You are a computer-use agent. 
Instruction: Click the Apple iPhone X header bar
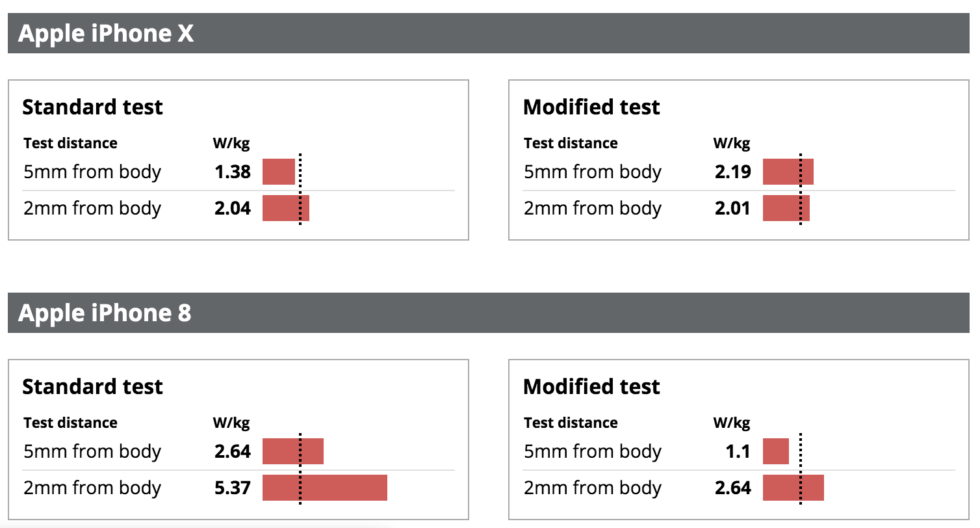click(x=490, y=33)
